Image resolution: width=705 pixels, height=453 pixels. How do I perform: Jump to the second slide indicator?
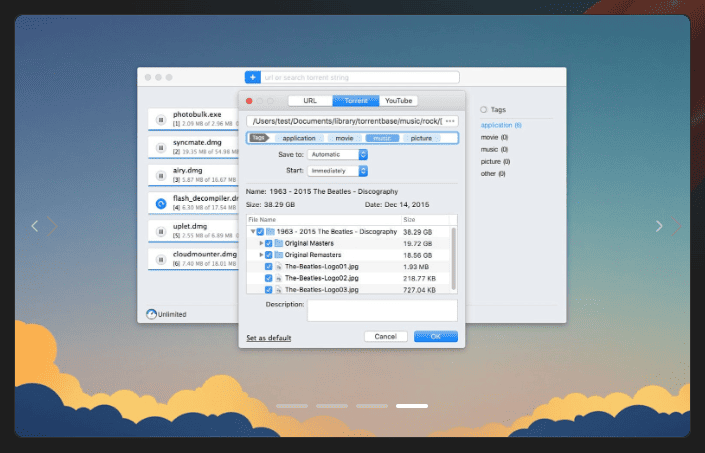tap(332, 406)
